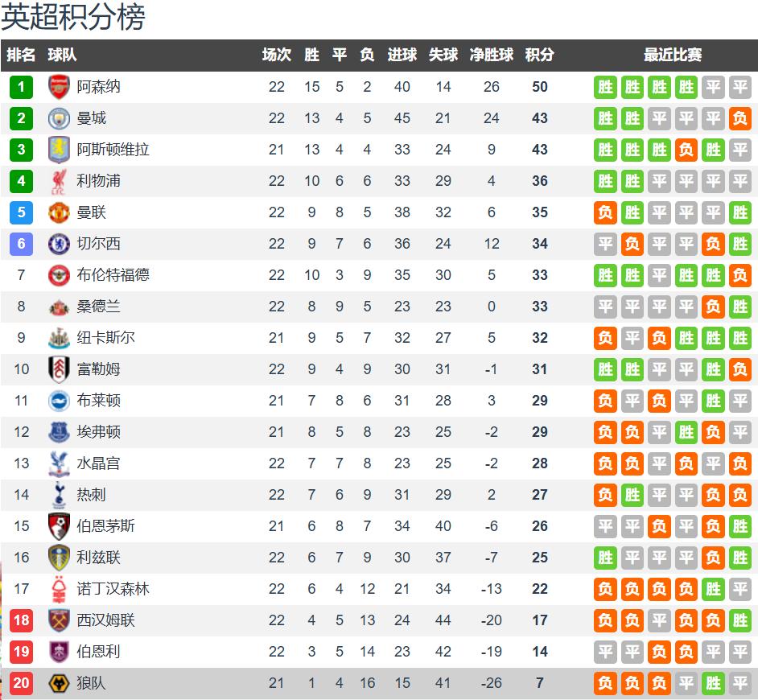This screenshot has width=758, height=700.
Task: Sort table by 净胜球 column header
Action: click(x=492, y=55)
